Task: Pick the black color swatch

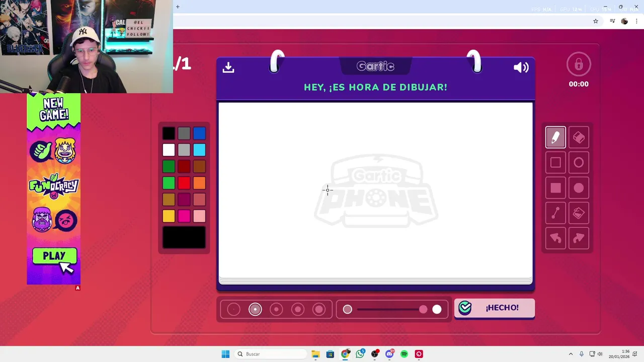Action: pos(169,133)
